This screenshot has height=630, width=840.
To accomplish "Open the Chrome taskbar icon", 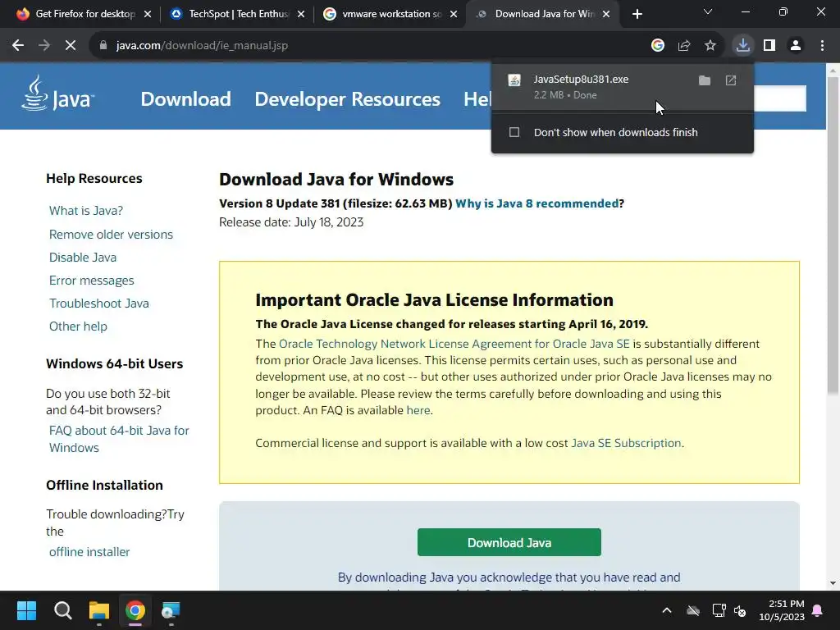I will [135, 610].
